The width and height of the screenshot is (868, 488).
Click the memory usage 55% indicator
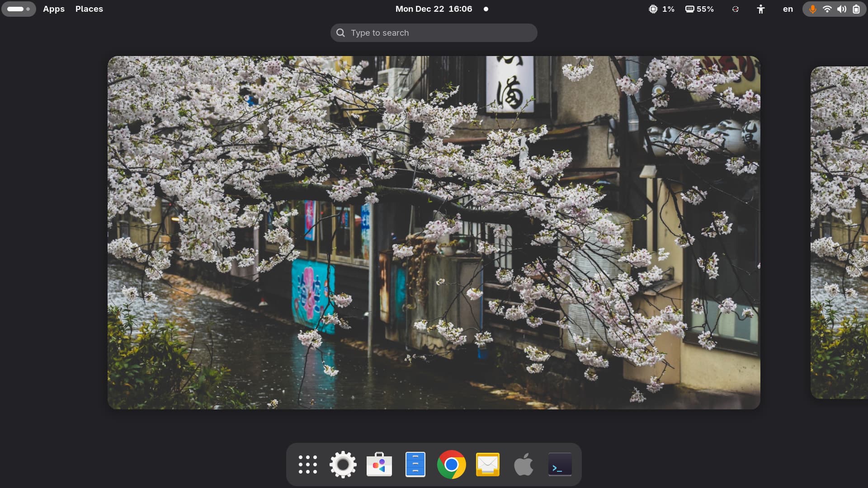click(699, 9)
